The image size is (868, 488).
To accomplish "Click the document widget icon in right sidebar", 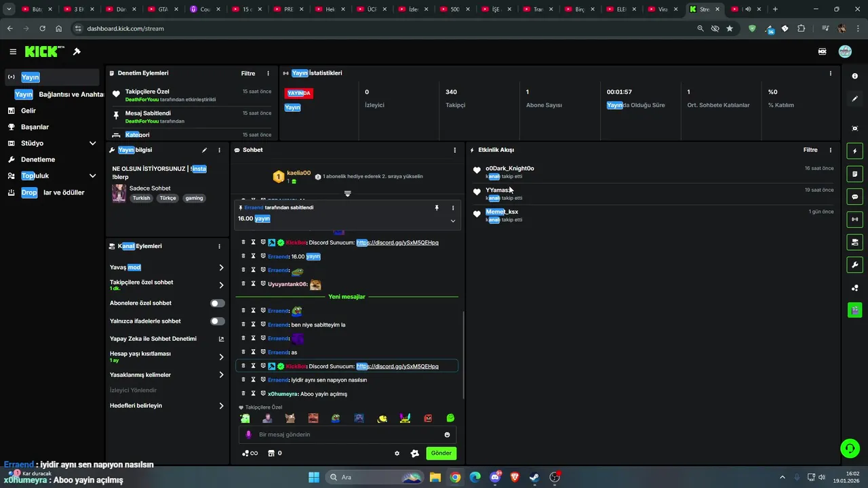I will [x=854, y=174].
